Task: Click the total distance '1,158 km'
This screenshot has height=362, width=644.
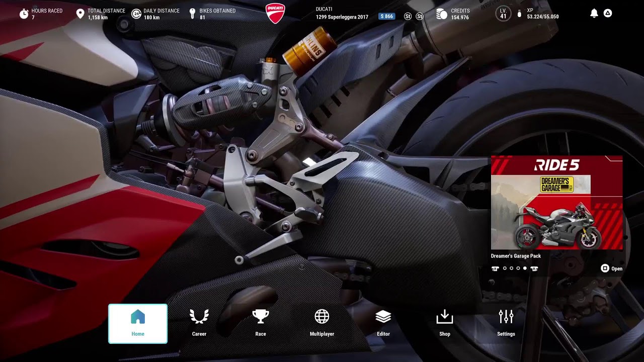Action: tap(98, 18)
